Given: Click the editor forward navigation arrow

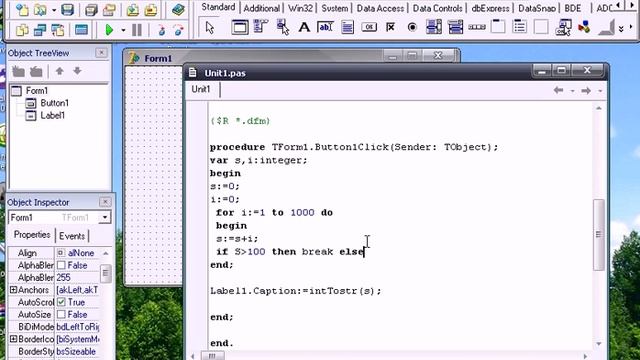Looking at the screenshot, I should click(586, 90).
